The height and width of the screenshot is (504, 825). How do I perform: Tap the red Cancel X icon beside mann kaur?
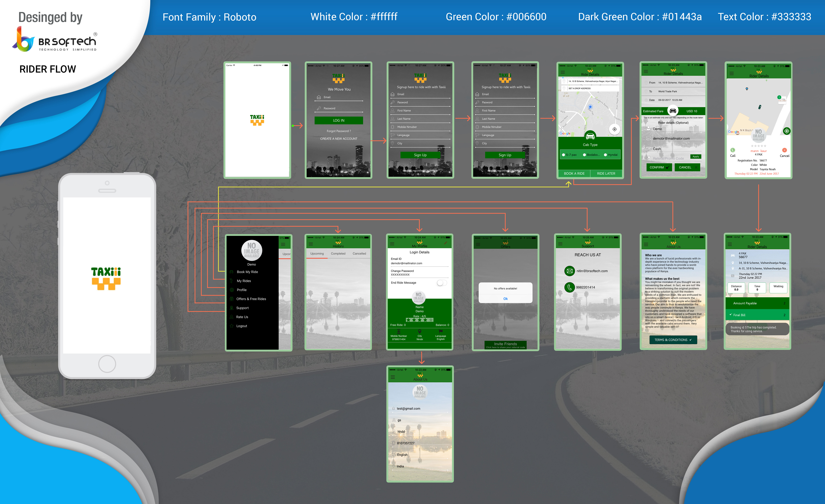[784, 150]
